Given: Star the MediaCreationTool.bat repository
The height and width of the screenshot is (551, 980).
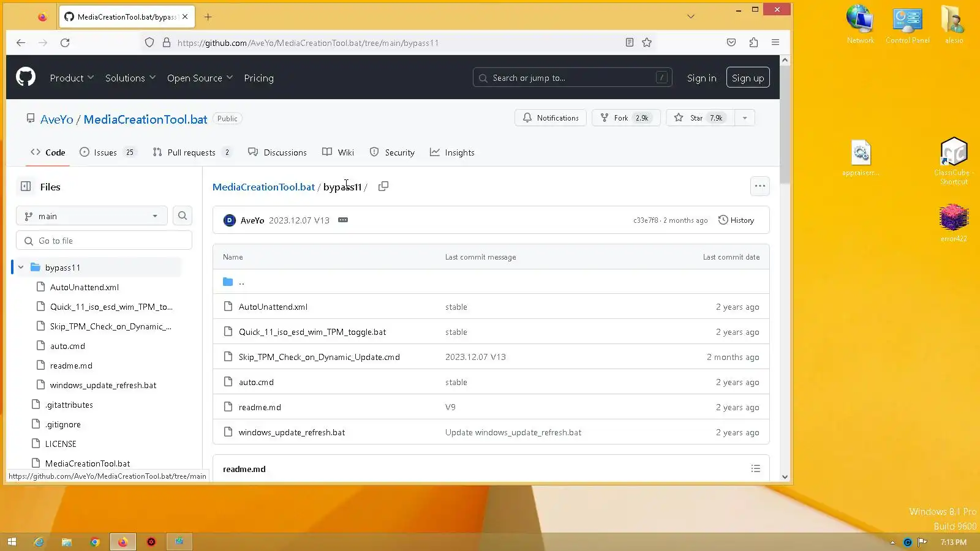Looking at the screenshot, I should [700, 118].
